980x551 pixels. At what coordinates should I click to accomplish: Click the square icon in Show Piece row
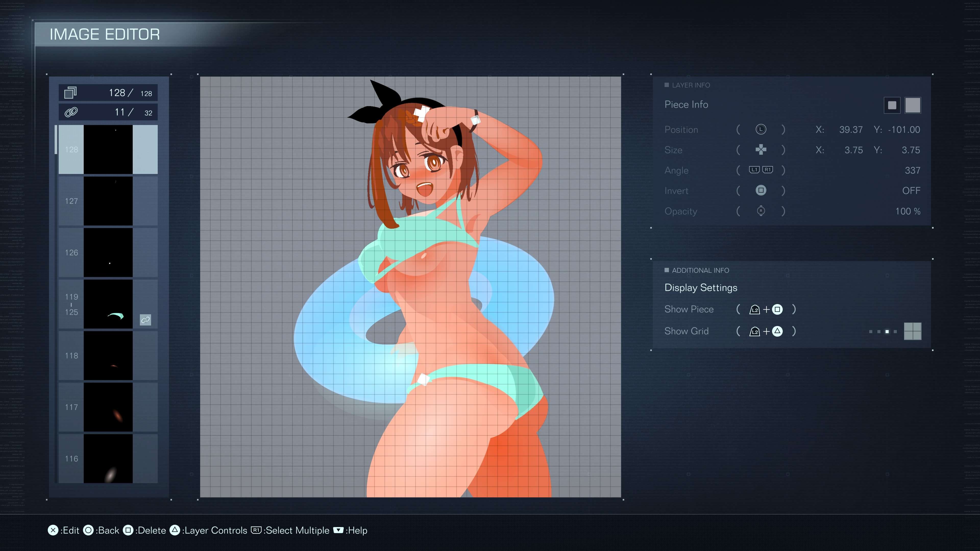[x=777, y=309]
